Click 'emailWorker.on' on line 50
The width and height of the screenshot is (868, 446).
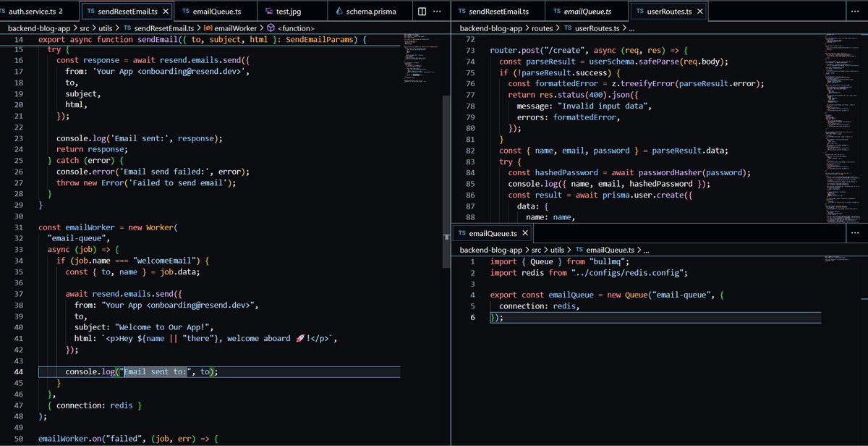(72, 439)
